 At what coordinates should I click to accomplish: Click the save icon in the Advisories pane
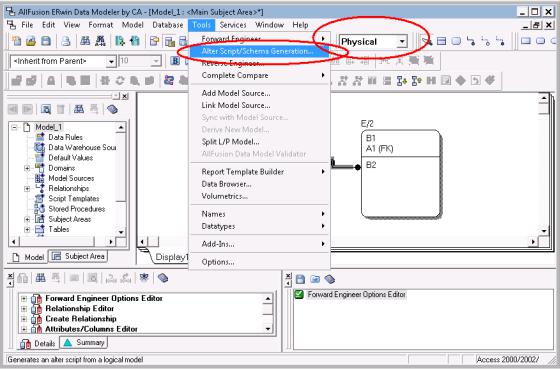tap(300, 279)
